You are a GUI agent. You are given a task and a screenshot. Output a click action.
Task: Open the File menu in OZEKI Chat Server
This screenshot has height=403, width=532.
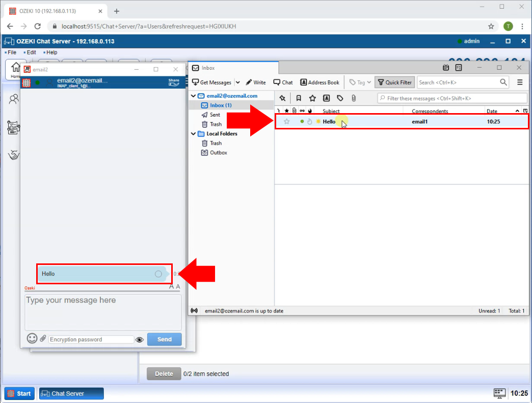11,52
